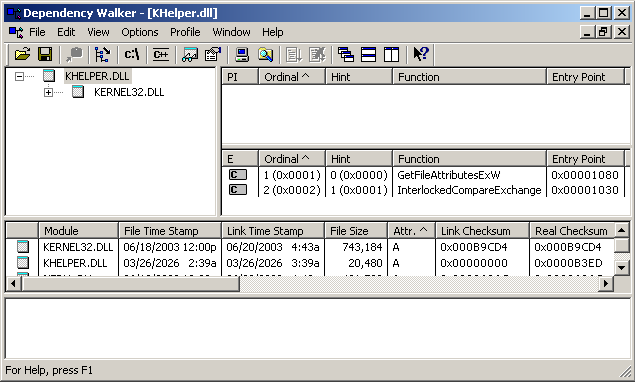This screenshot has width=635, height=382.
Task: Open the module Properties toolbar icon
Action: [213, 54]
